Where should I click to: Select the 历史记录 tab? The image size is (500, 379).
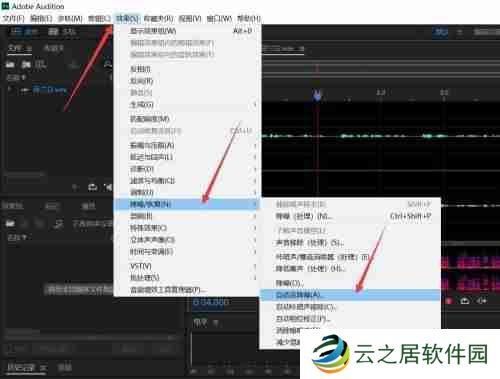coord(21,368)
